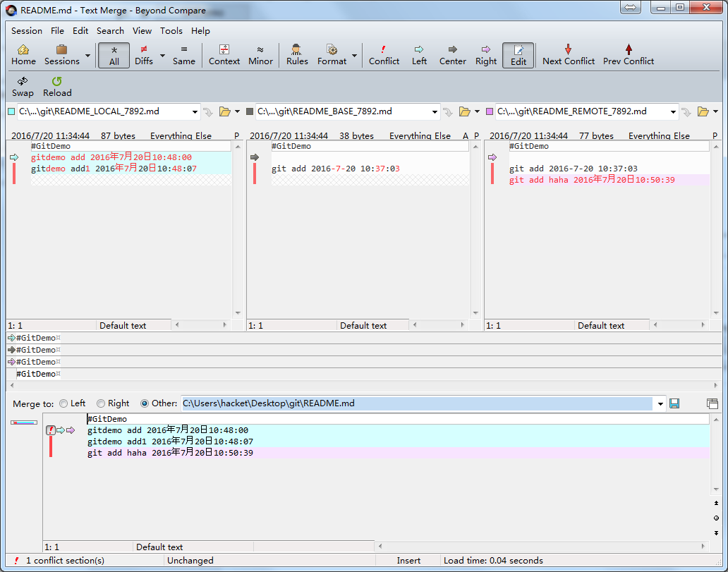This screenshot has height=572, width=728.
Task: Jump to Next Conflict
Action: pyautogui.click(x=569, y=55)
